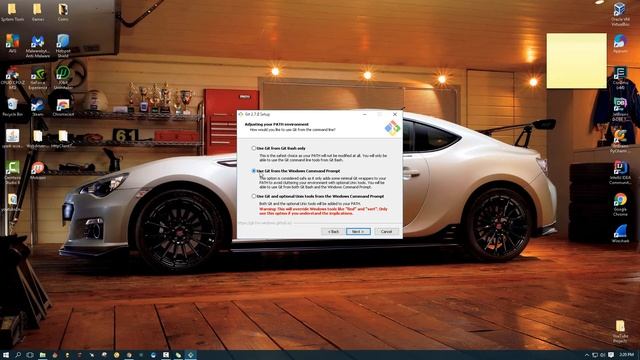Close the Git Setup dialog
The width and height of the screenshot is (640, 360).
point(395,114)
